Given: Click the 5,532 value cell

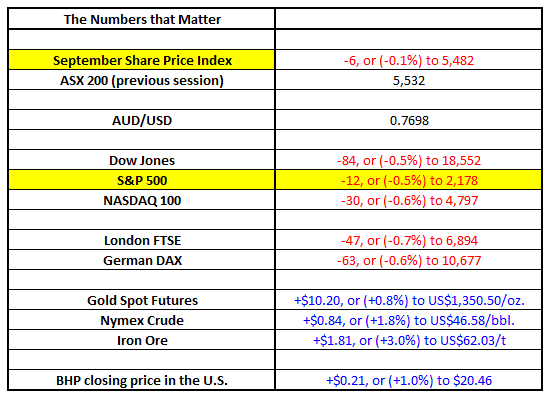Looking at the screenshot, I should click(x=409, y=80).
